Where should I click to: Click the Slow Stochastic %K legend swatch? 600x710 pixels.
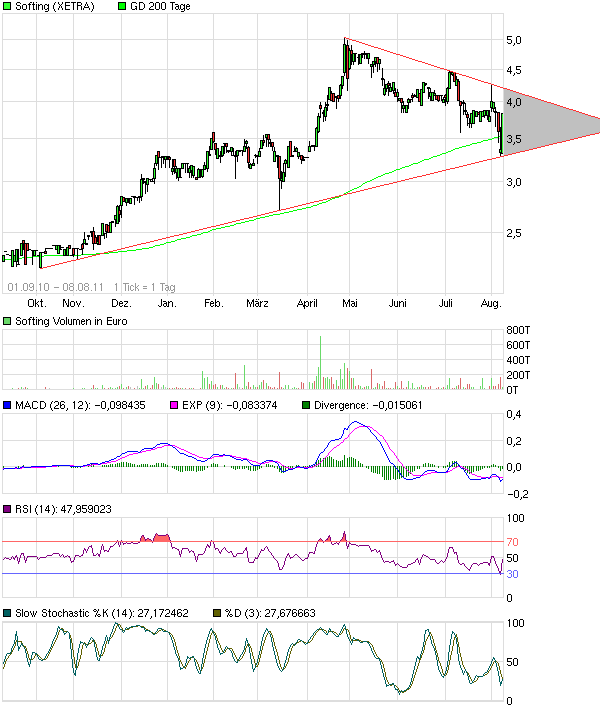[x=8, y=613]
